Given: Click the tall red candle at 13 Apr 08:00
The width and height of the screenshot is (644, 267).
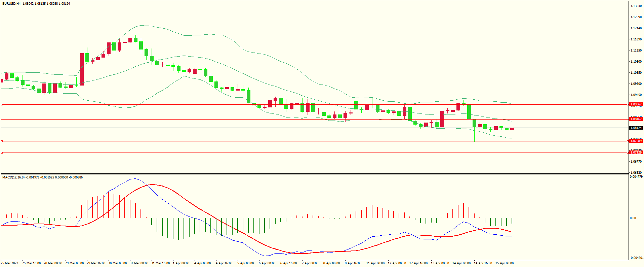Looking at the screenshot, I should click(x=442, y=119).
